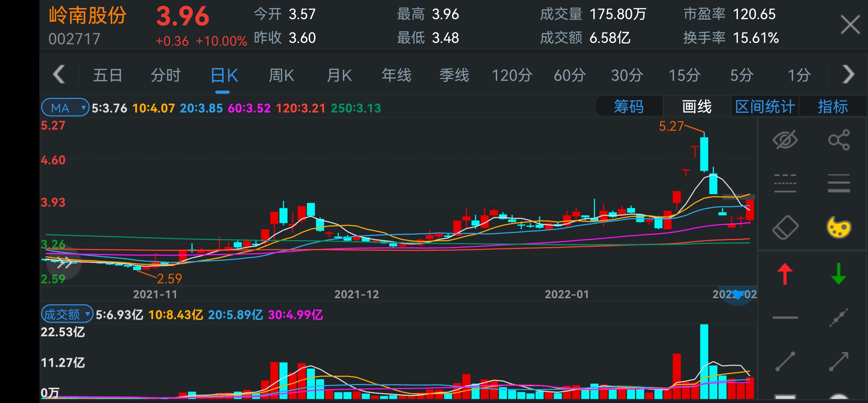Tap the double-arrow expand chart button
The image size is (868, 403).
pos(64,263)
